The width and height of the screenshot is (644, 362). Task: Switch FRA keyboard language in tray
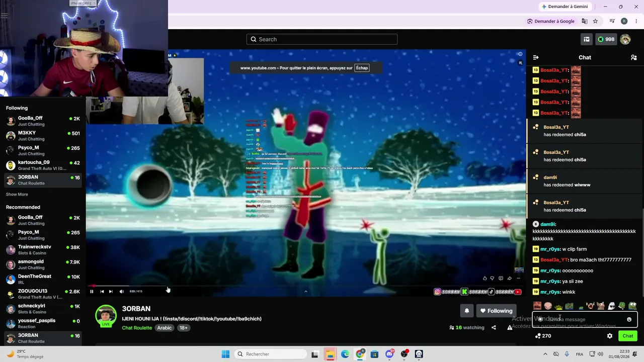tap(580, 354)
